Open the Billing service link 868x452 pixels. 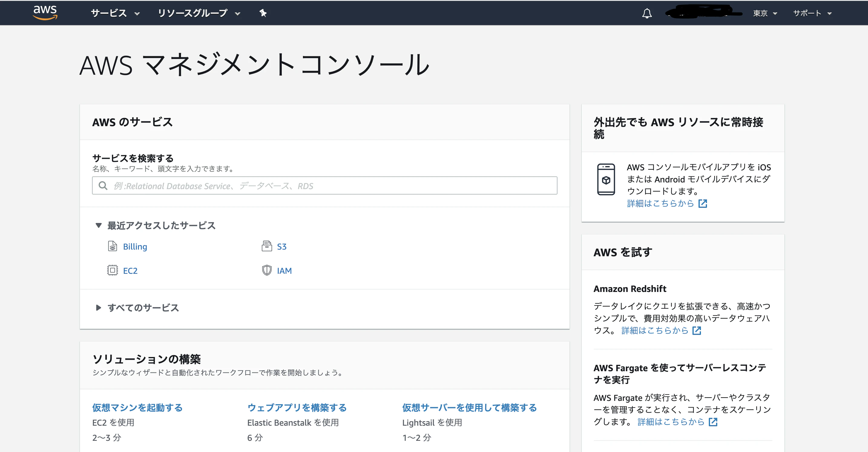pyautogui.click(x=135, y=247)
